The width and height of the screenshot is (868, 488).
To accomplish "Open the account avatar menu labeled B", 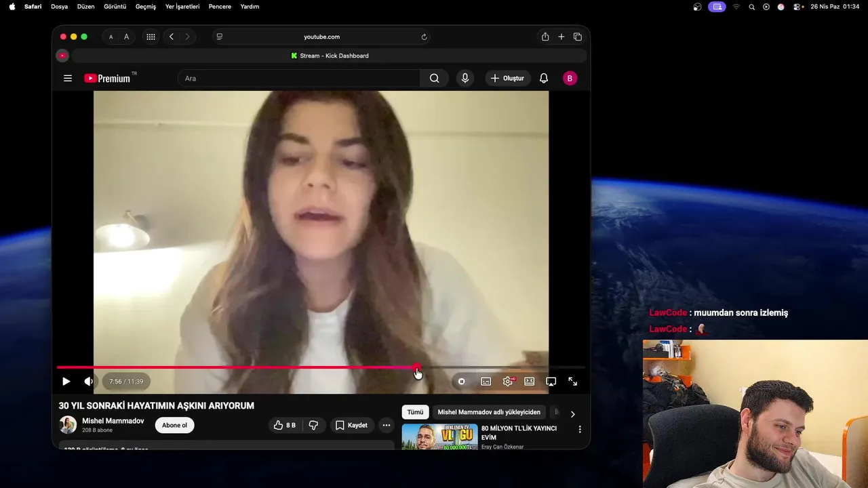I will tap(570, 78).
